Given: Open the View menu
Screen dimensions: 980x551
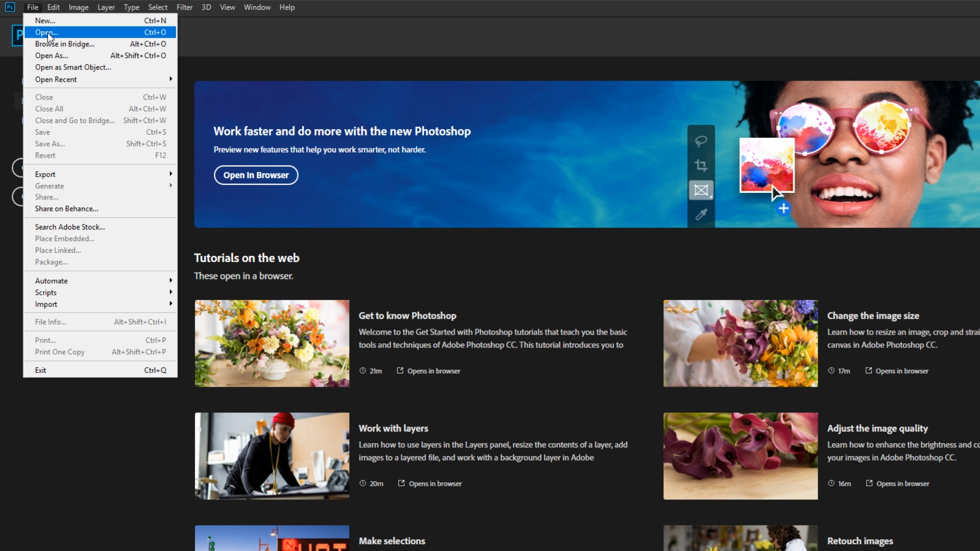Looking at the screenshot, I should 228,7.
